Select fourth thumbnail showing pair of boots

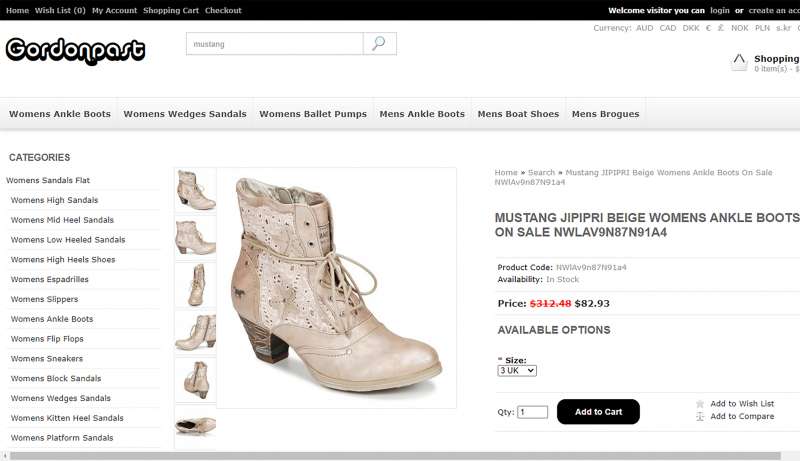195,332
